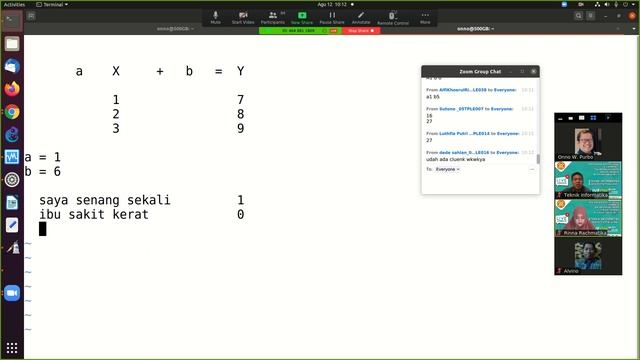This screenshot has height=360, width=640.
Task: Open the Everyone recipient dropdown in chat
Action: 447,169
